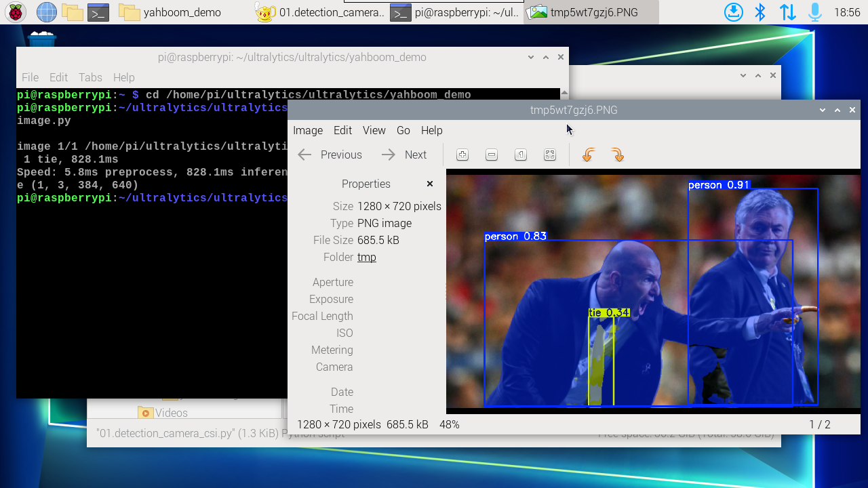Switch to the pi@raspberrypi terminal task
Image resolution: width=868 pixels, height=488 pixels.
click(455, 12)
